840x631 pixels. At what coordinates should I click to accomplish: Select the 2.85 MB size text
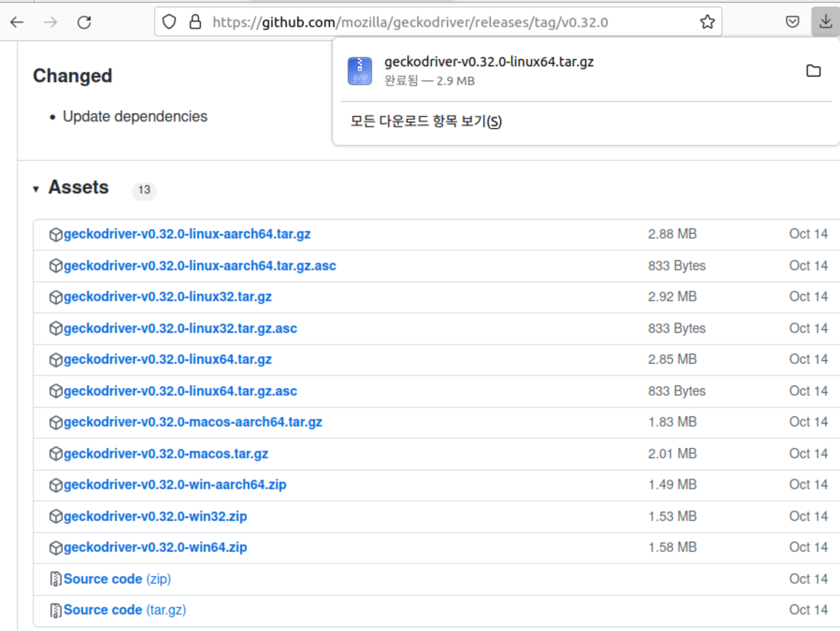point(672,359)
